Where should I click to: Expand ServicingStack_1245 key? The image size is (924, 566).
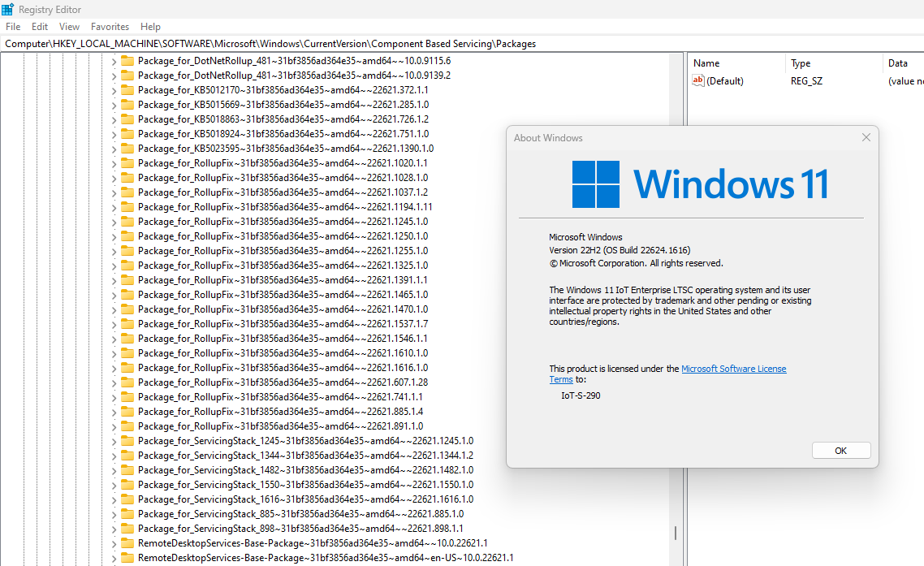[114, 441]
